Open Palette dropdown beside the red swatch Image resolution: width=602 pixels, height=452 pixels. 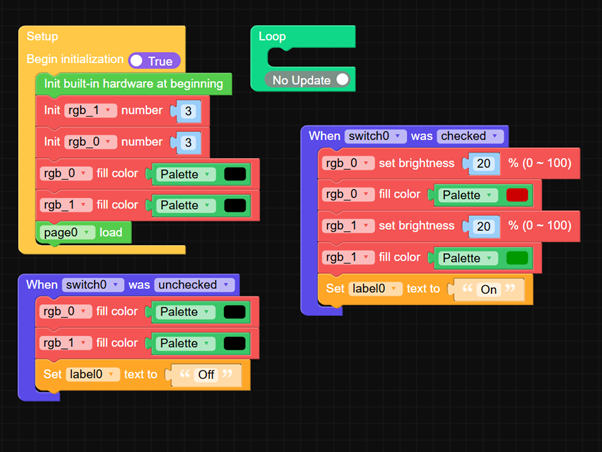[x=467, y=195]
